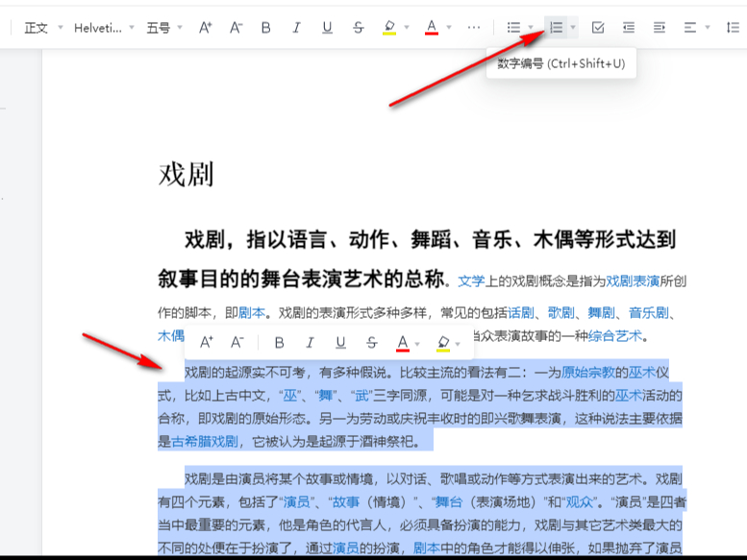
Task: Increase paragraph indent
Action: [660, 28]
